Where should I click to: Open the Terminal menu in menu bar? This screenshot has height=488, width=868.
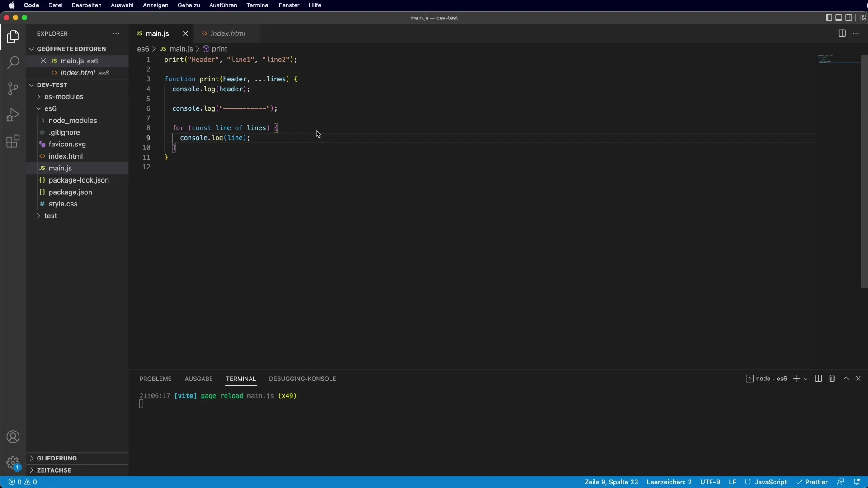tap(258, 5)
